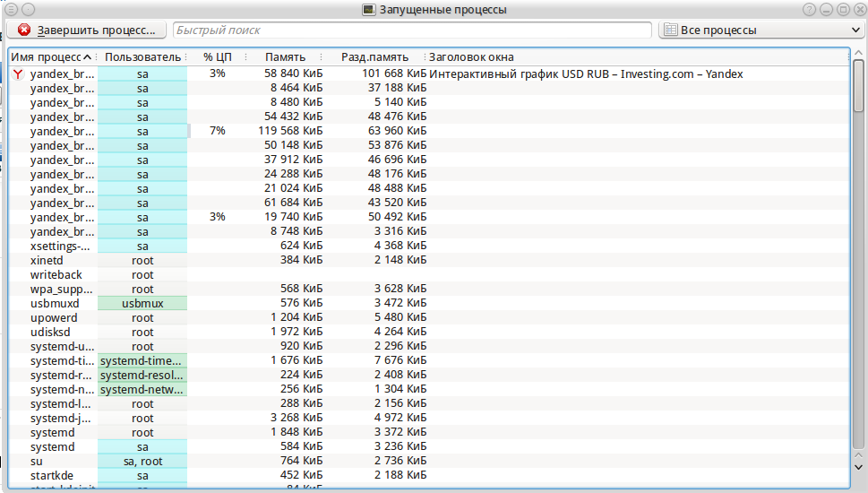The width and height of the screenshot is (868, 493).
Task: Select the xsettings- process row
Action: click(429, 246)
